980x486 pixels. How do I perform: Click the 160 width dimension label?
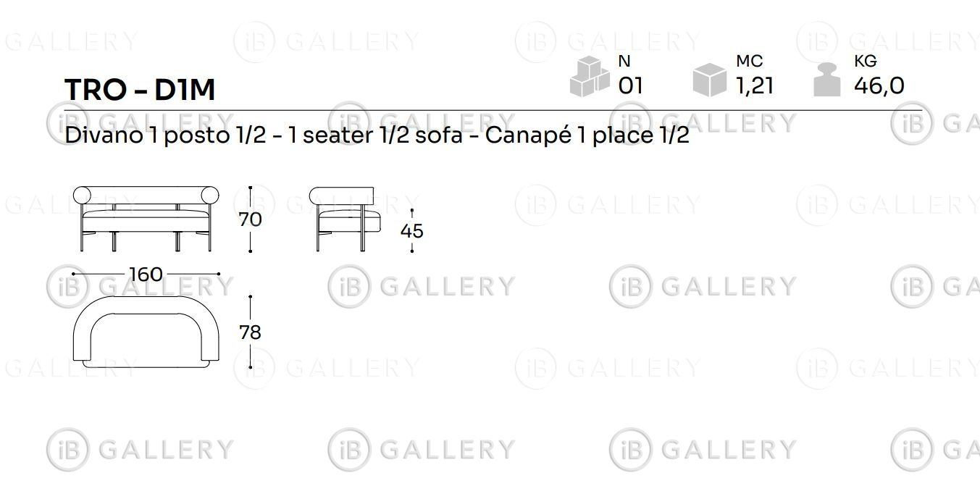(146, 275)
